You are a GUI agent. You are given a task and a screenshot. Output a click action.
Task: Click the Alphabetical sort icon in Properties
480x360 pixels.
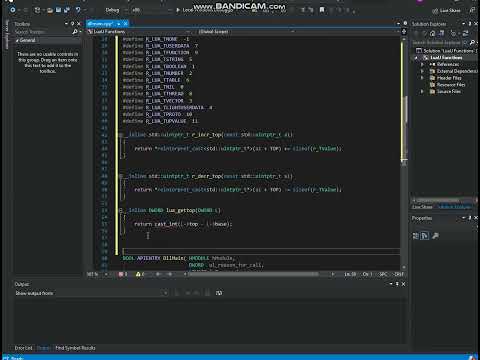(x=425, y=236)
